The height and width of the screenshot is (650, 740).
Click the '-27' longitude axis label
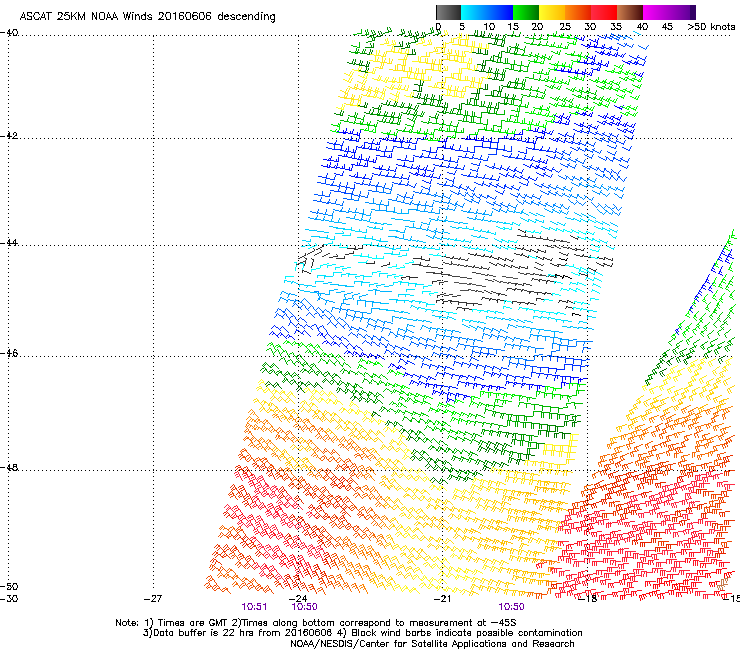[152, 599]
